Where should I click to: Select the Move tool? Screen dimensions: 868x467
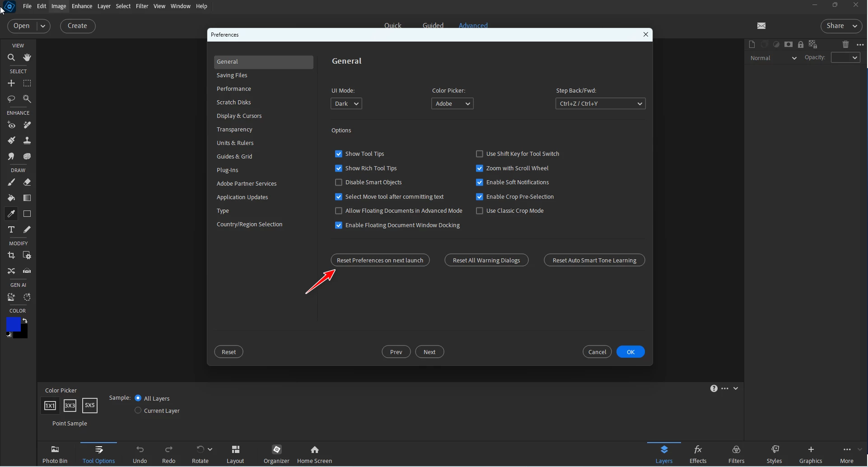pos(11,84)
